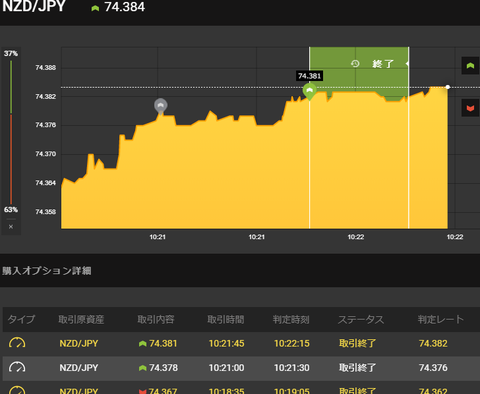480x394 pixels.
Task: Click the history clock icon beside 終了
Action: pyautogui.click(x=355, y=63)
